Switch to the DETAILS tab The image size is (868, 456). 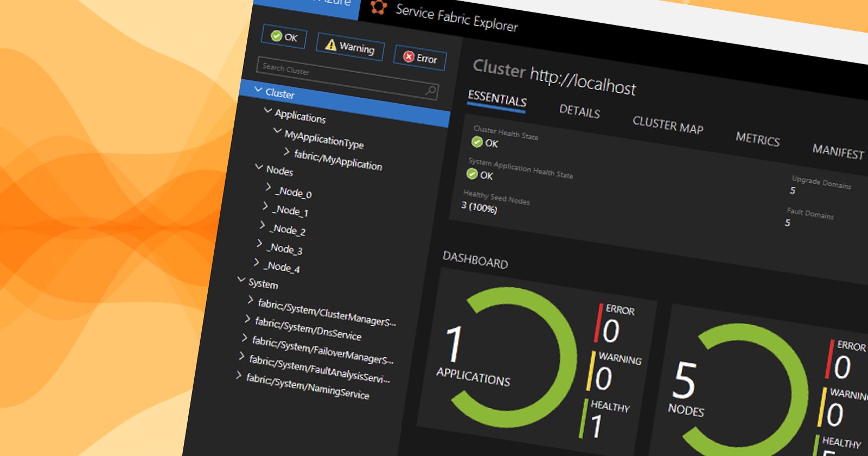point(580,111)
